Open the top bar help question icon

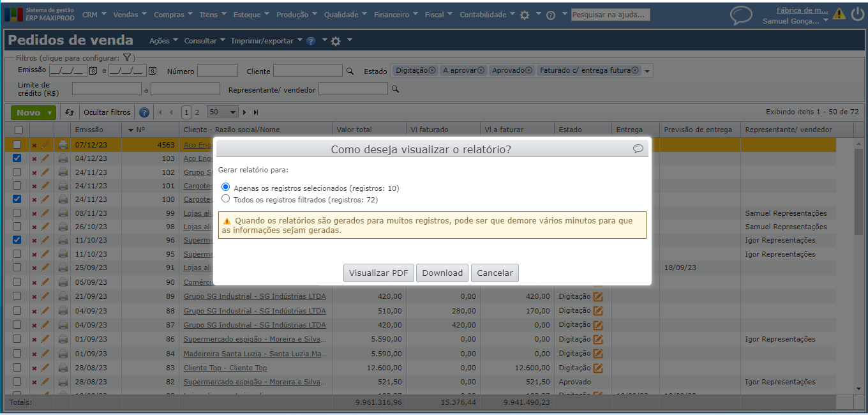[551, 15]
